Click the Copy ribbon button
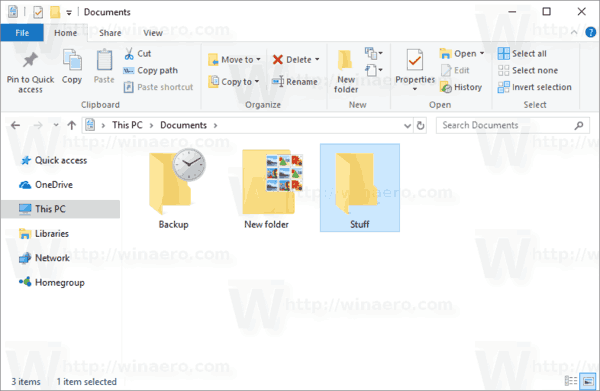Viewport: 600px width, 391px height. tap(72, 67)
